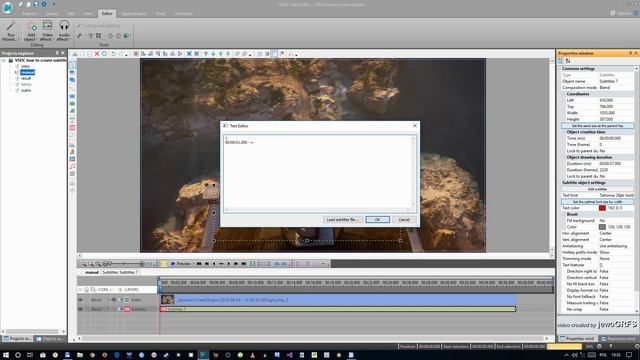Switch to the manual timeline tab
This screenshot has width=640, height=360.
[91, 272]
